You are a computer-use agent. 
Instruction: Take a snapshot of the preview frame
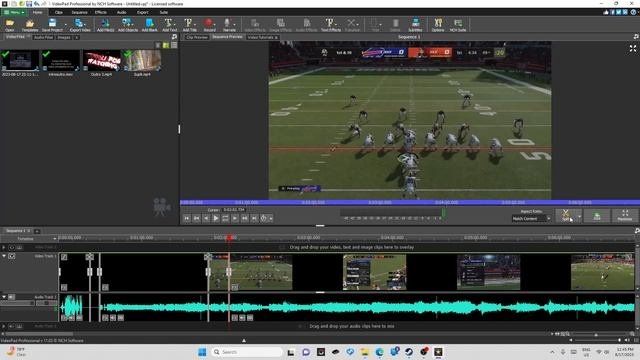tap(597, 216)
